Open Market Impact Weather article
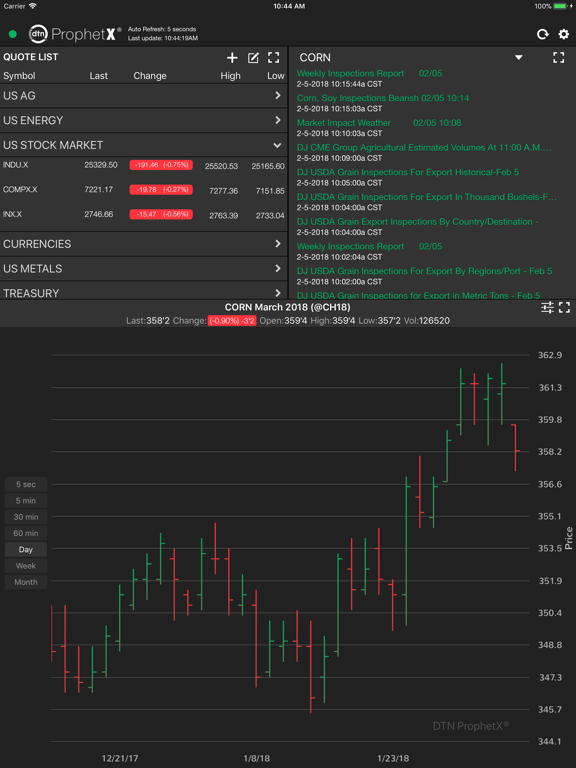 [379, 123]
